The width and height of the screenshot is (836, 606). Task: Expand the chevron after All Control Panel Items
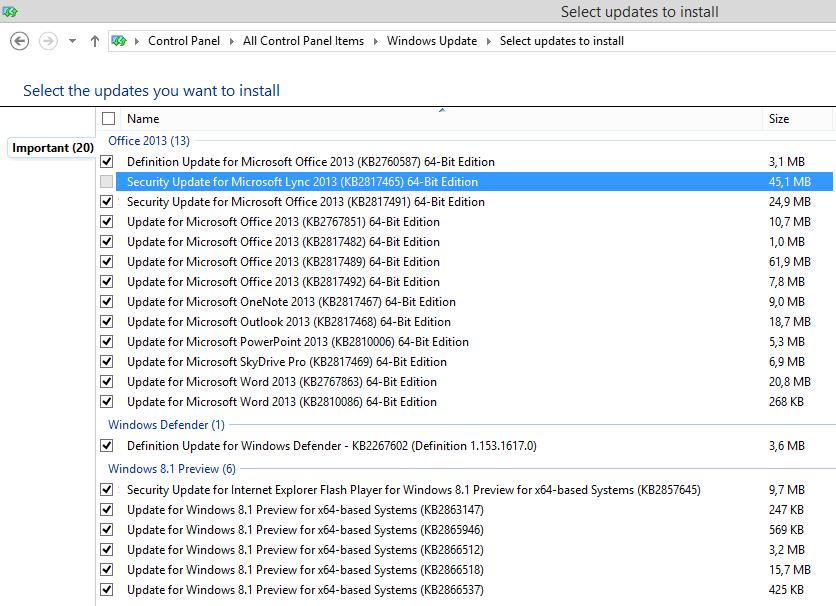(375, 41)
